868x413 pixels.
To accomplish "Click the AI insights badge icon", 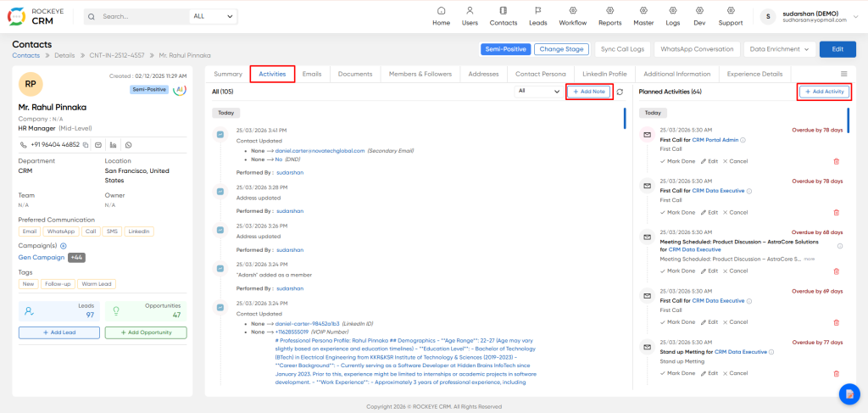I will [180, 90].
